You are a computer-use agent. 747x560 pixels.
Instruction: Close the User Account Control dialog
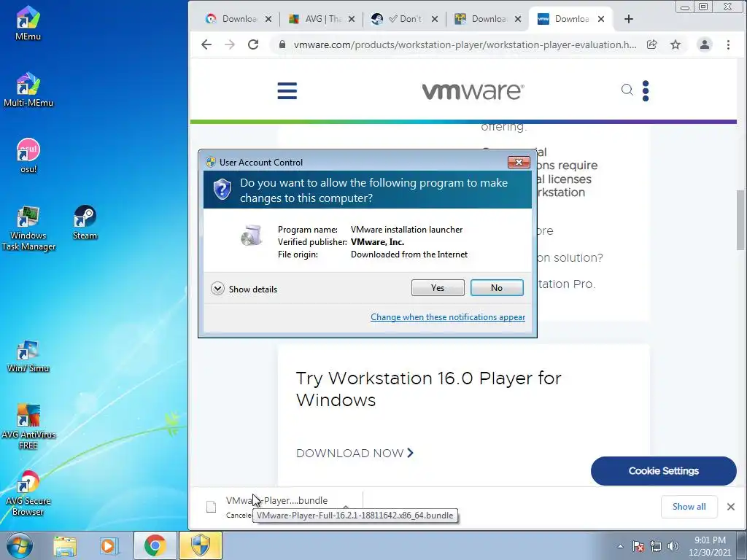click(x=519, y=163)
